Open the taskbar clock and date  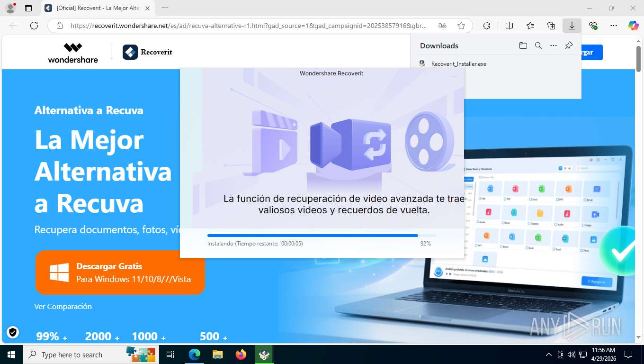point(603,355)
